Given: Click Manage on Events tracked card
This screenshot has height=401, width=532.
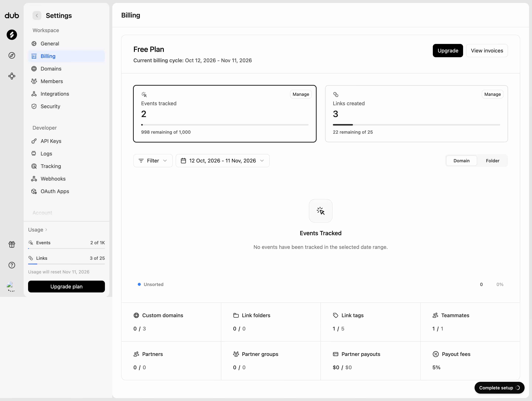Looking at the screenshot, I should tap(301, 94).
